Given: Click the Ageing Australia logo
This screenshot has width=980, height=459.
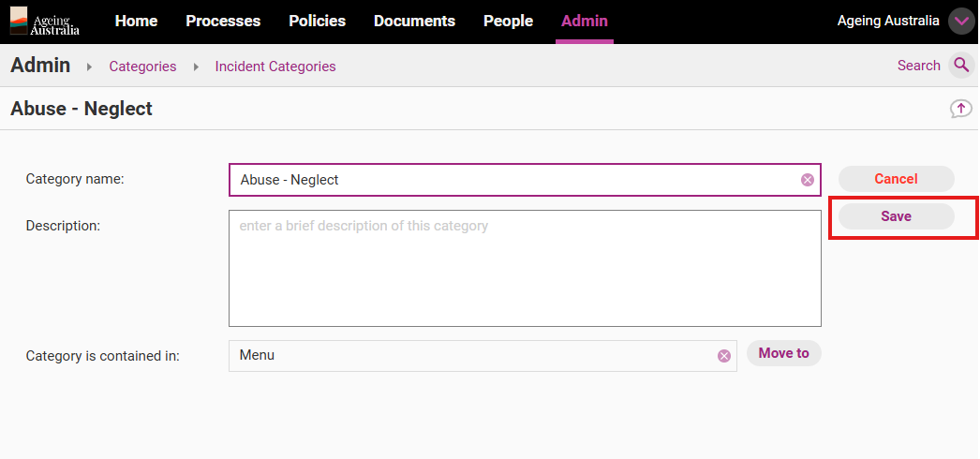Looking at the screenshot, I should (x=45, y=21).
